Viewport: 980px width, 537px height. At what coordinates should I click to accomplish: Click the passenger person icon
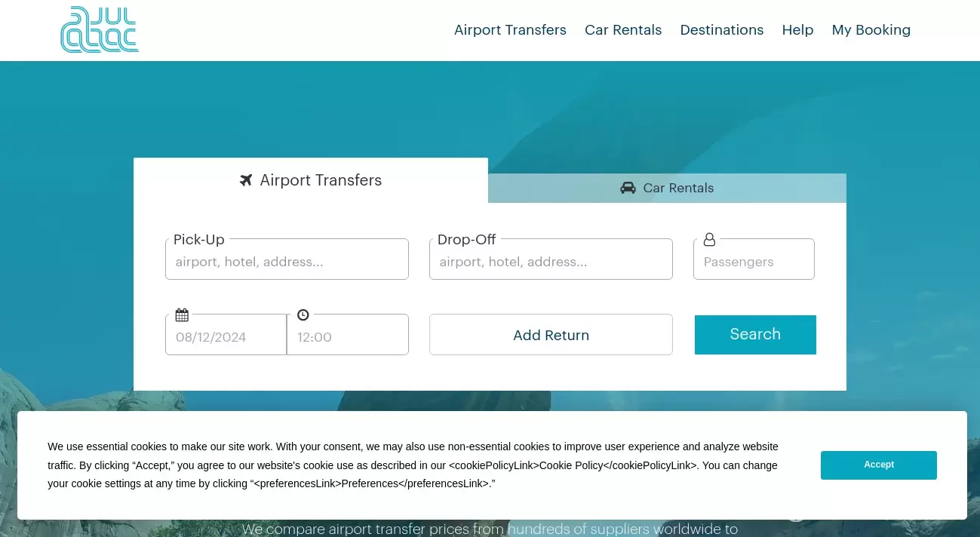click(709, 239)
